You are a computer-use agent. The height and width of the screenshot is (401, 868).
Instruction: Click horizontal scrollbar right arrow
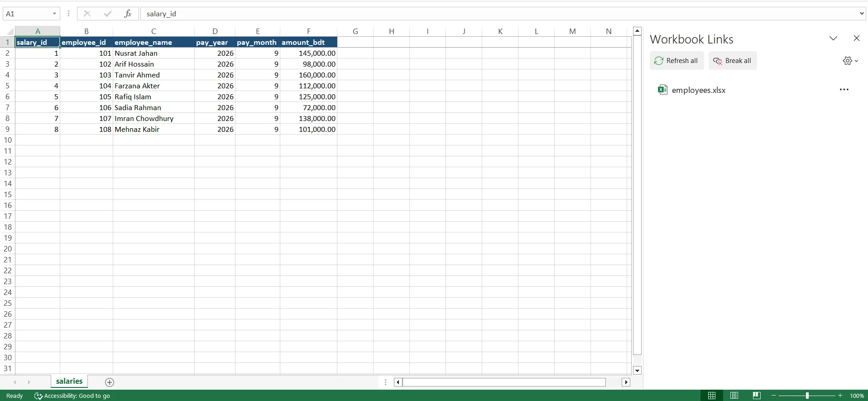pyautogui.click(x=626, y=382)
